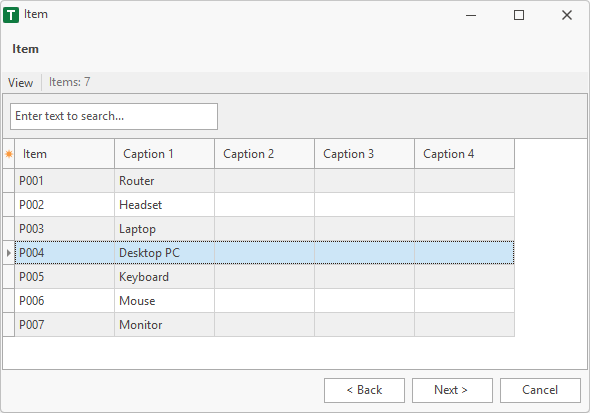
Task: Proceed with the Next button
Action: click(x=452, y=390)
